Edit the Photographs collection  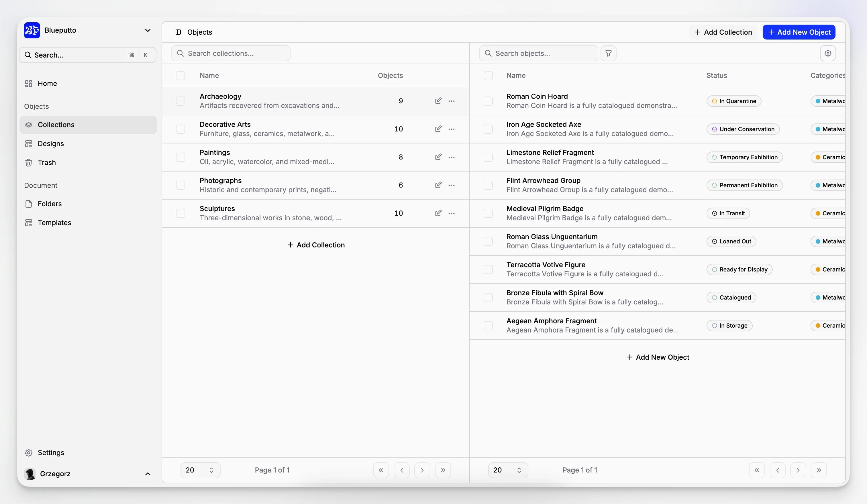pos(438,185)
